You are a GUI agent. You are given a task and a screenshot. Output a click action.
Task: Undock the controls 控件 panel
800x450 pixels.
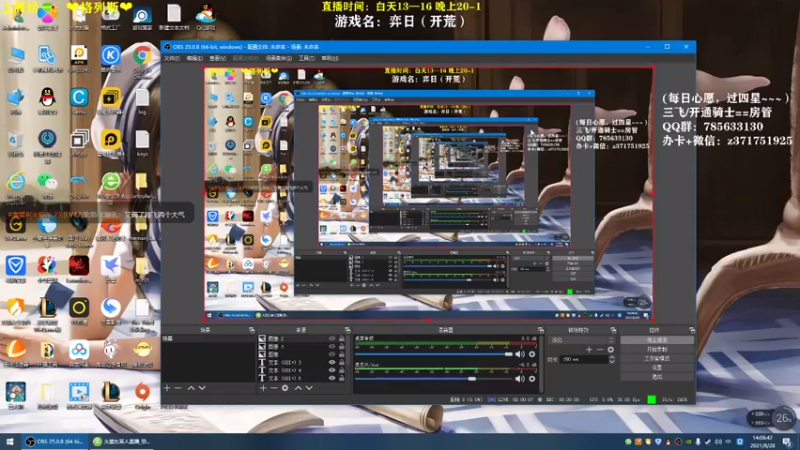click(x=692, y=330)
